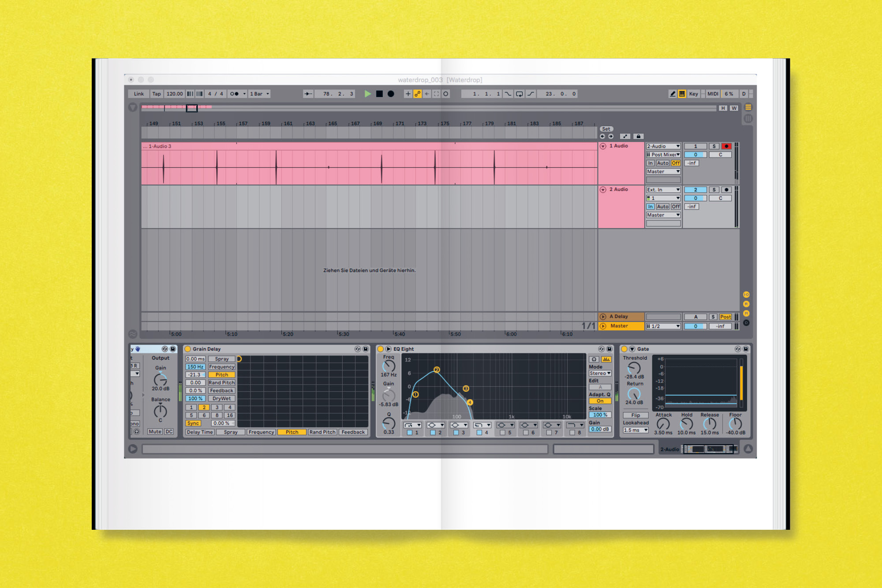Toggle the Computer MIDI Keyboard icon
The width and height of the screenshot is (882, 588).
(682, 94)
